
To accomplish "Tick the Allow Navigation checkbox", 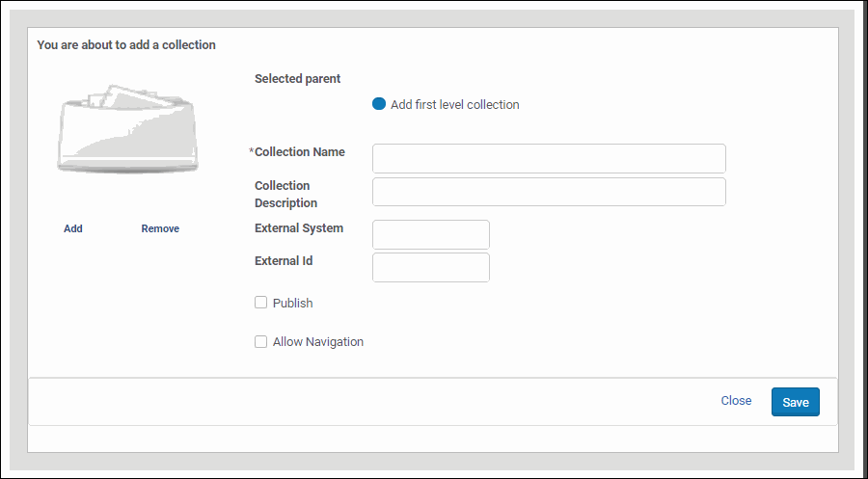I will (260, 341).
